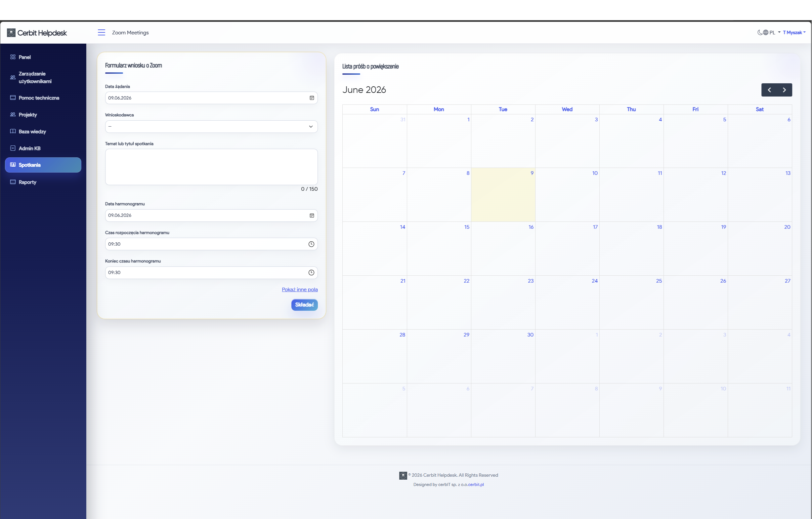Select June 24 in calendar
This screenshot has width=812, height=519.
pyautogui.click(x=567, y=302)
